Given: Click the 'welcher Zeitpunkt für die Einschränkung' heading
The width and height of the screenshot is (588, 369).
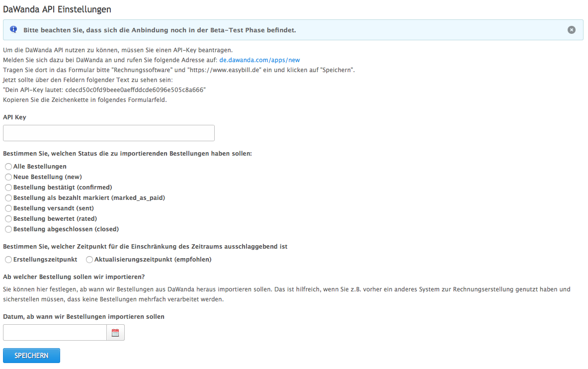Looking at the screenshot, I should click(x=145, y=247).
